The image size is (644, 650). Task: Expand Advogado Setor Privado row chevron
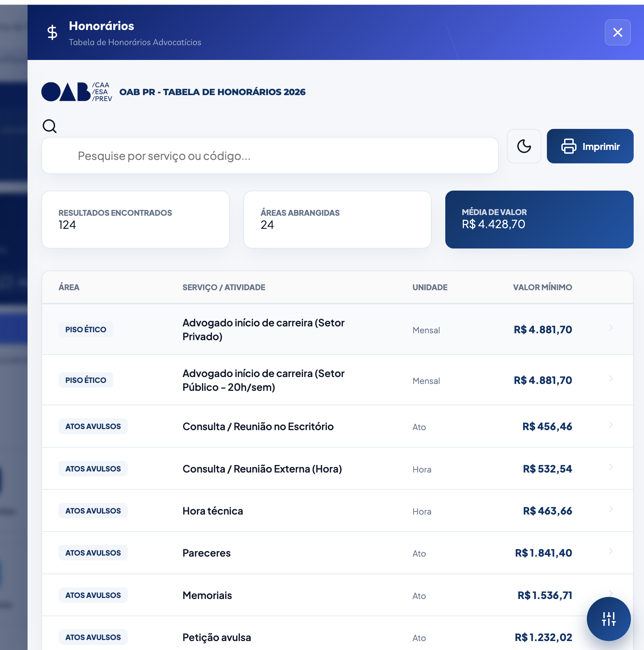click(x=611, y=328)
